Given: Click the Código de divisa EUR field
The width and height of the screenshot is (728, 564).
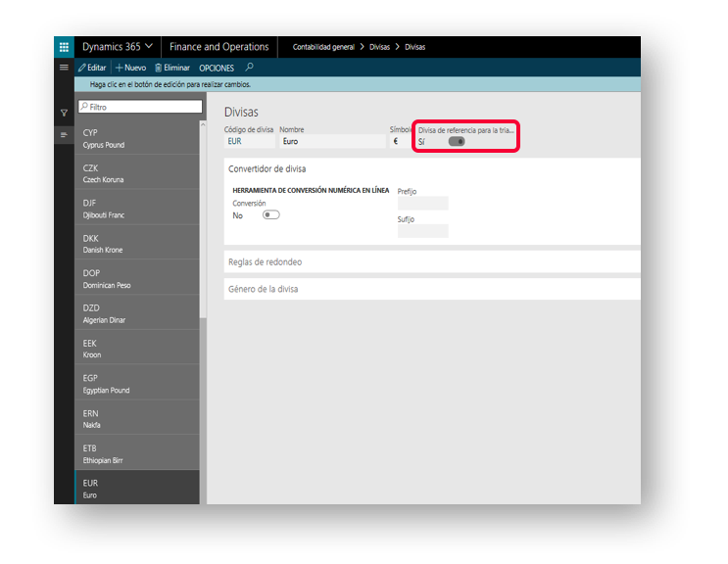Looking at the screenshot, I should click(x=250, y=141).
